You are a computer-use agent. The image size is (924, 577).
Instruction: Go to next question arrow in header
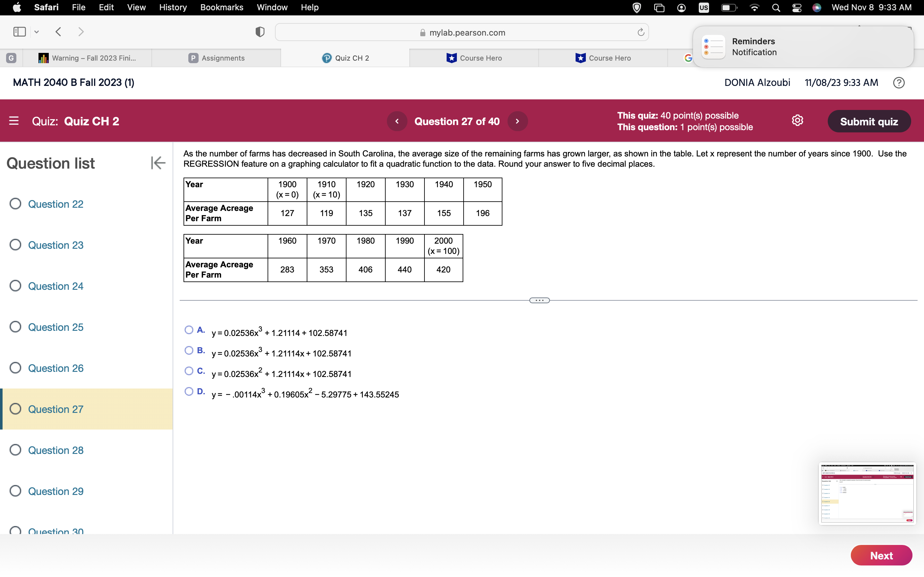518,121
